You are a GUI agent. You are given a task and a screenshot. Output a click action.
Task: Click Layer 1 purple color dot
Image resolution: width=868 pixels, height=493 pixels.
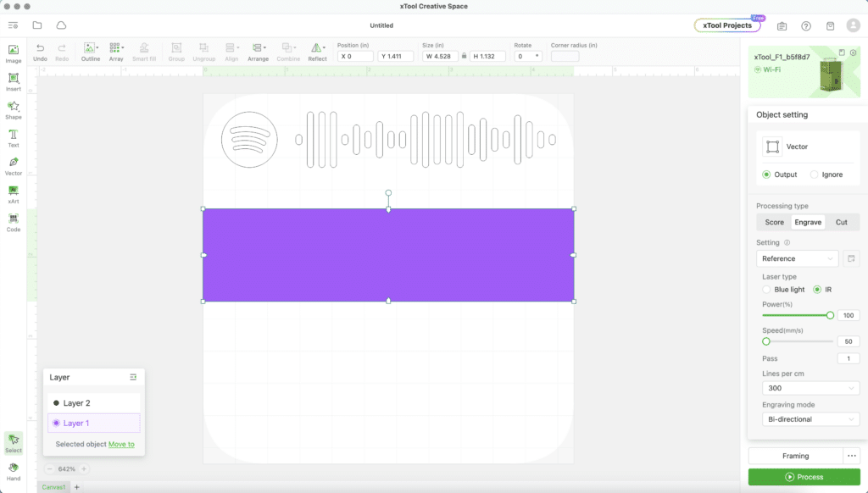click(56, 423)
